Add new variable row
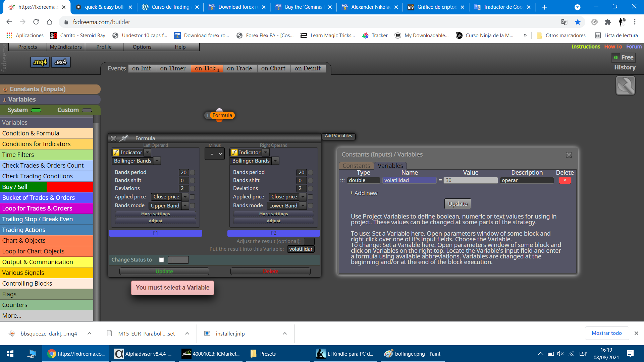Viewport: 644px width, 362px height. tap(364, 193)
